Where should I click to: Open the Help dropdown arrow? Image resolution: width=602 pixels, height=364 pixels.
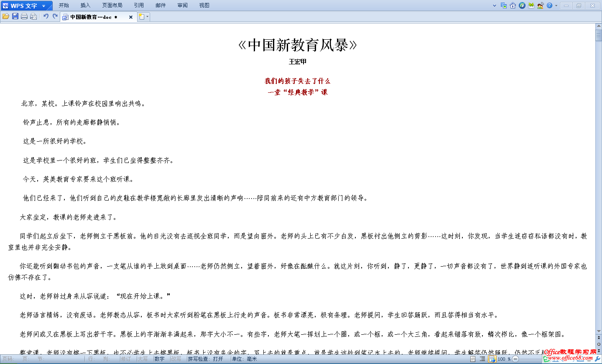(556, 6)
